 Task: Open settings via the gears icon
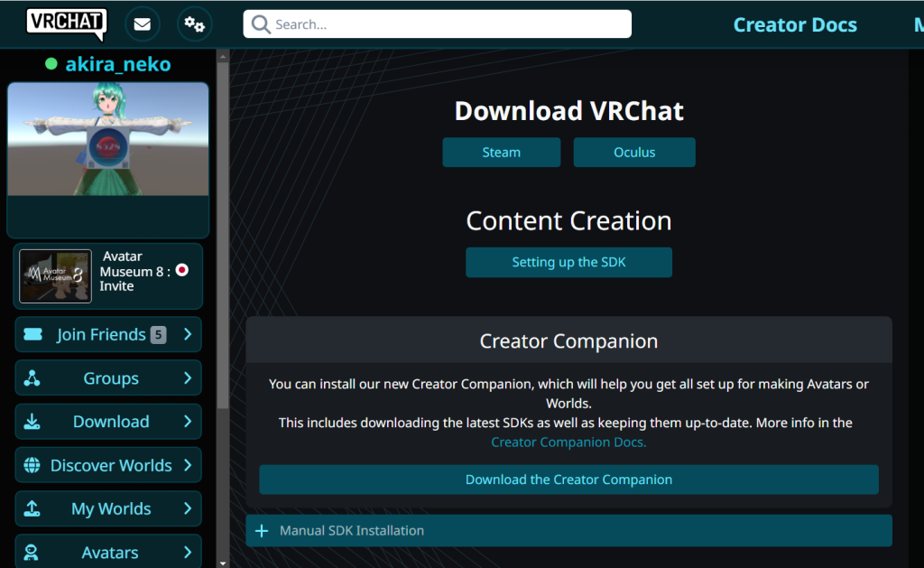[x=194, y=24]
